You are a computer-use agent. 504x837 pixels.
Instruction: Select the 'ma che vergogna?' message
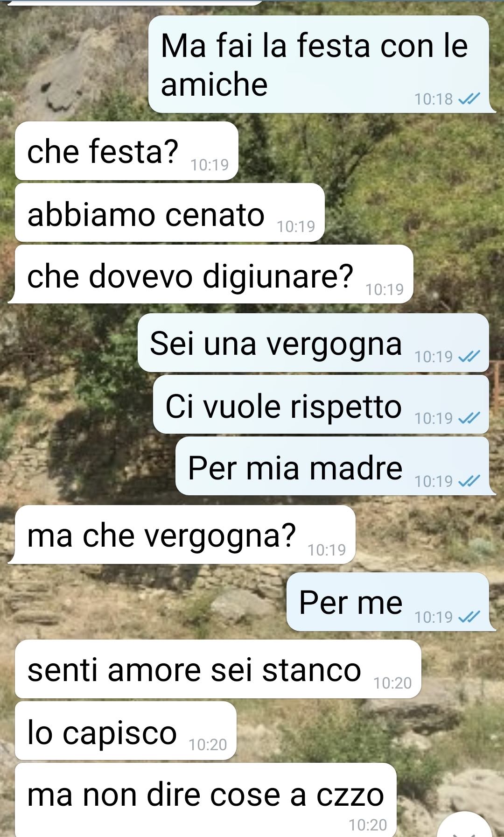(182, 535)
